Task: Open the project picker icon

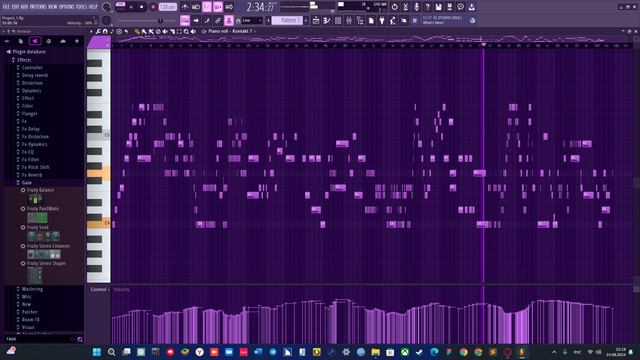Action: (x=371, y=20)
